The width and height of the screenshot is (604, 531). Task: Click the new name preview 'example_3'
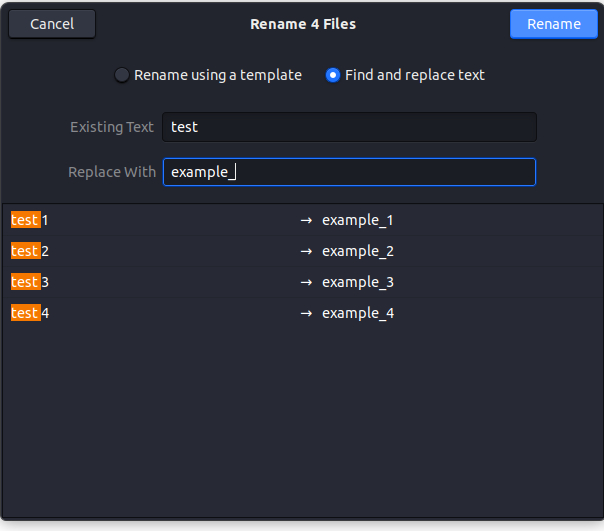(358, 282)
